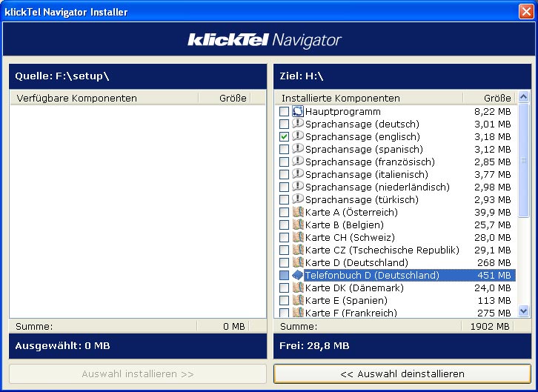Screen dimensions: 538x392
Task: Select the Karte DK (Dänemark) list entry
Action: click(353, 288)
